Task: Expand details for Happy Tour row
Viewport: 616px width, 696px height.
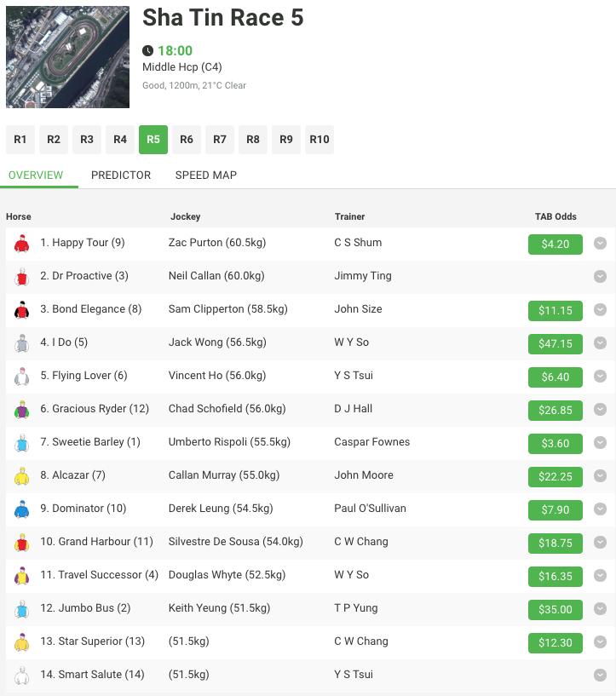Action: click(x=600, y=243)
